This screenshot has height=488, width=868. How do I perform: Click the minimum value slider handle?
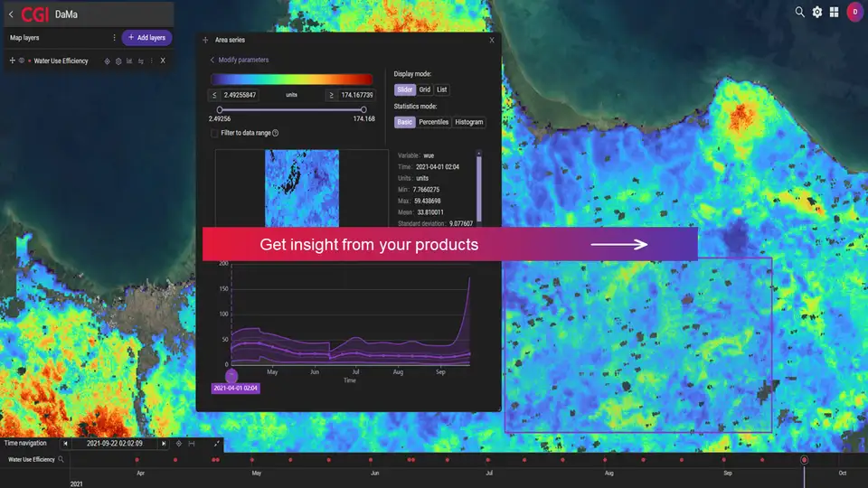220,109
